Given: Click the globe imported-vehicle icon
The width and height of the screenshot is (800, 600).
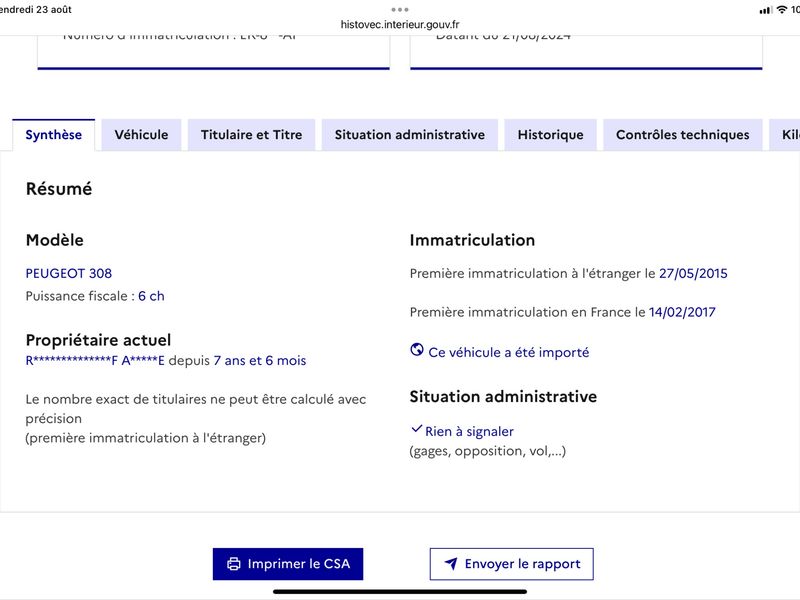Looking at the screenshot, I should coord(417,349).
